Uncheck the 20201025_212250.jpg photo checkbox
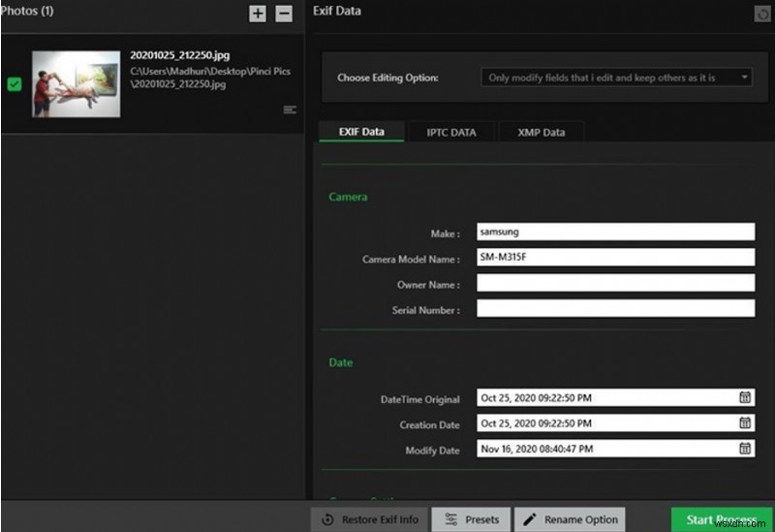 pyautogui.click(x=15, y=84)
